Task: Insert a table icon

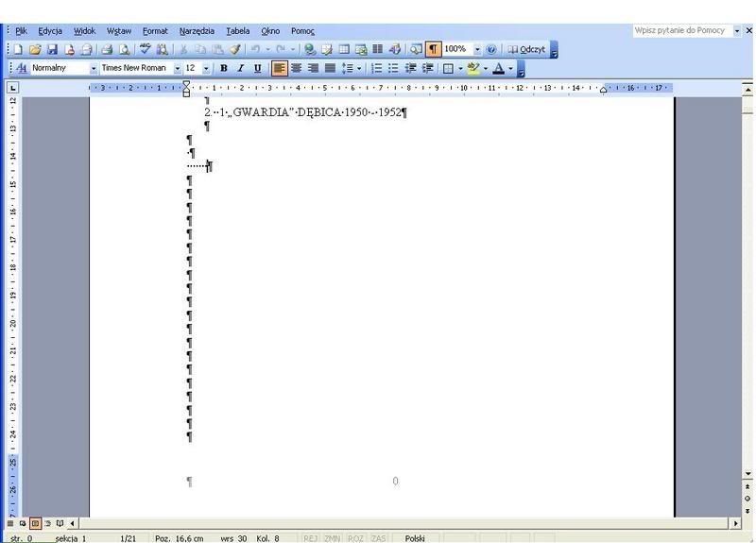Action: pyautogui.click(x=344, y=49)
